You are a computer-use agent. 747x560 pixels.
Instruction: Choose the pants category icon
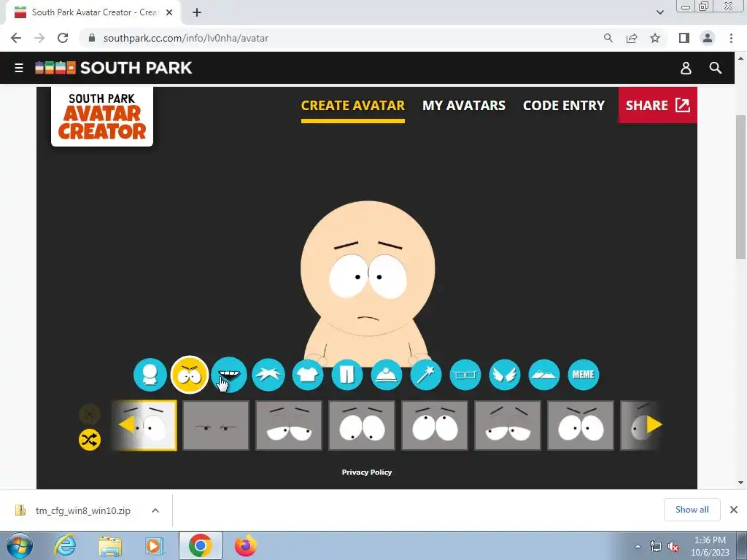347,375
